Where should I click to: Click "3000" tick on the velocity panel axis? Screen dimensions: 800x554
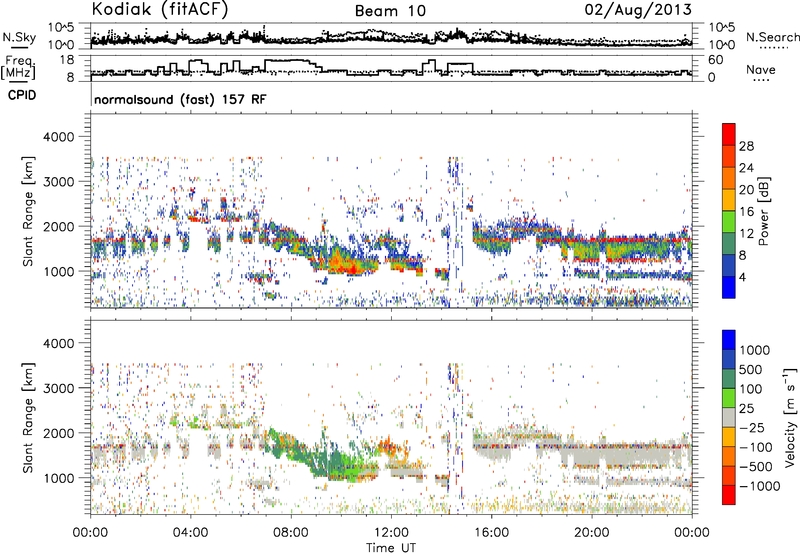point(58,388)
